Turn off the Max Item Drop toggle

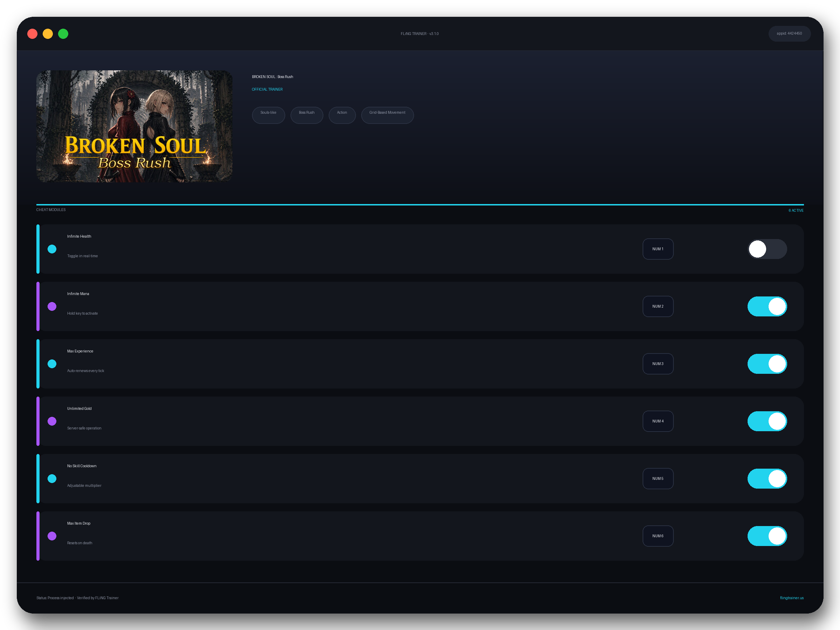[767, 536]
